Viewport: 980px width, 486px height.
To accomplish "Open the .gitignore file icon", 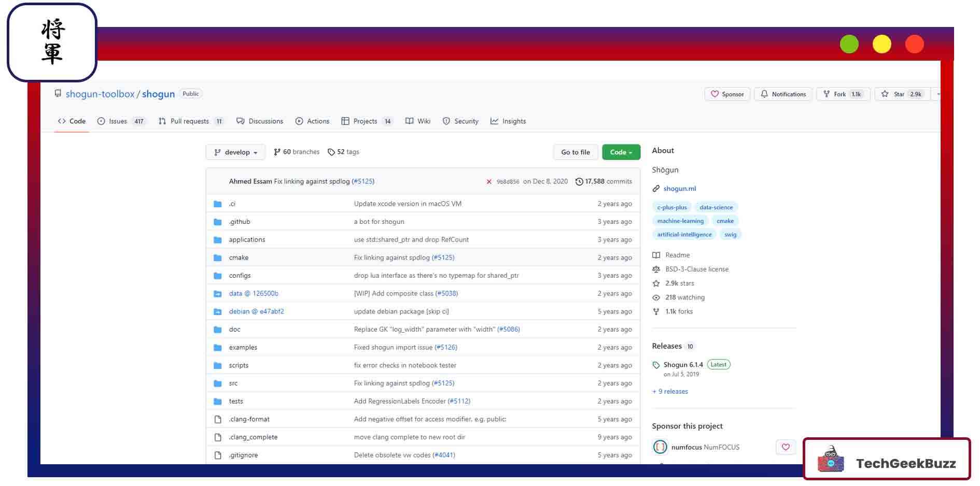I will [218, 455].
